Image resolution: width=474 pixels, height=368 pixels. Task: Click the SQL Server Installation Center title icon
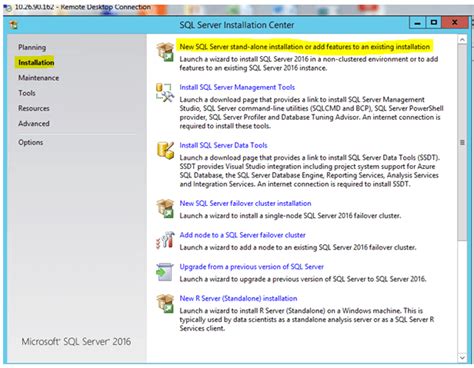[x=13, y=25]
